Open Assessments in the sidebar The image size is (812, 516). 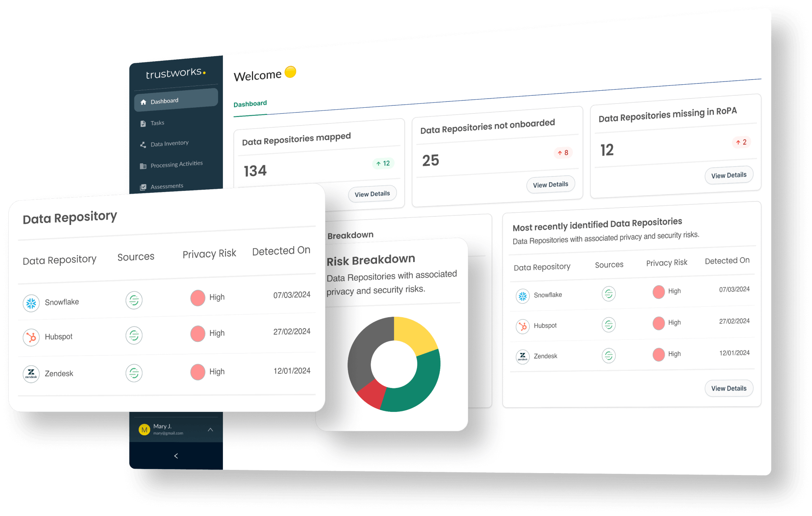tap(166, 186)
